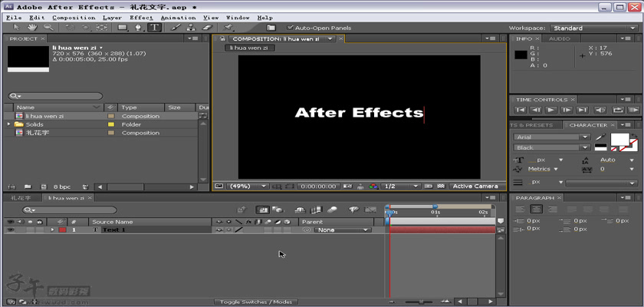Open the Arial font family dropdown
Screen dimensions: 644x307
(x=551, y=137)
